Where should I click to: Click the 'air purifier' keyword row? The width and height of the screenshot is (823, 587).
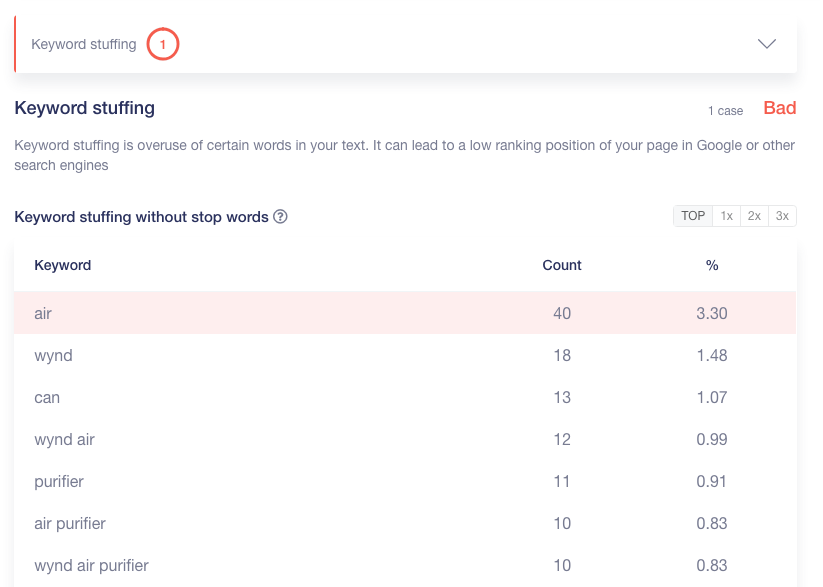click(x=405, y=523)
